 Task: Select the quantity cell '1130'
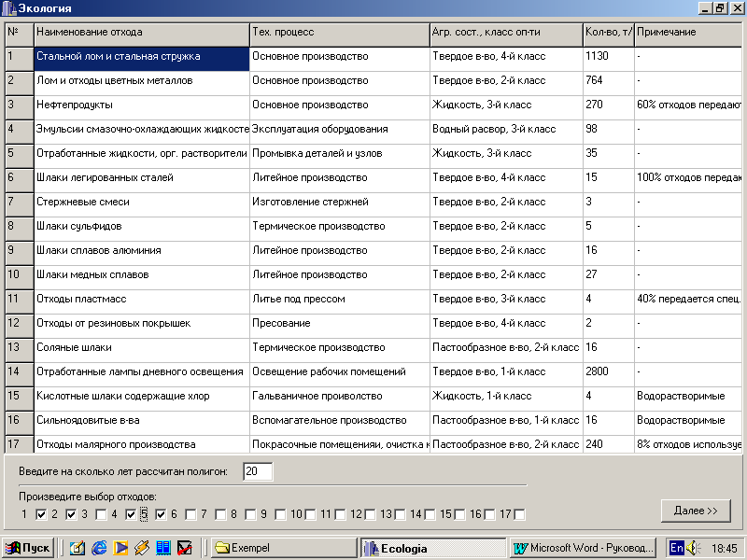(609, 59)
